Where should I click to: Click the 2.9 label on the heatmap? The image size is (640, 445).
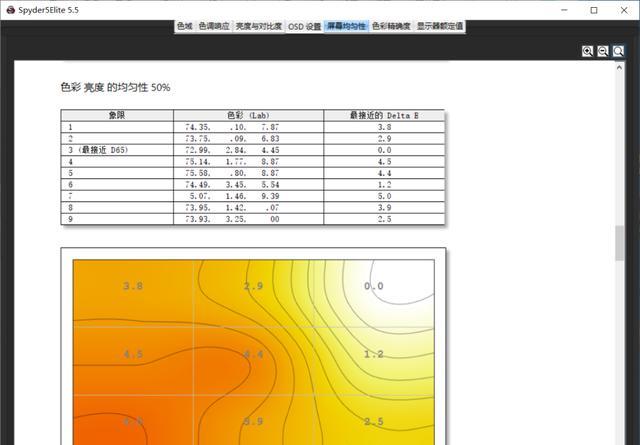[253, 286]
